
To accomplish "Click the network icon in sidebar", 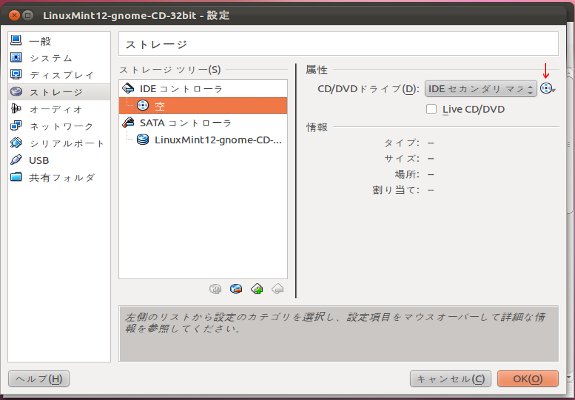I will (16, 125).
